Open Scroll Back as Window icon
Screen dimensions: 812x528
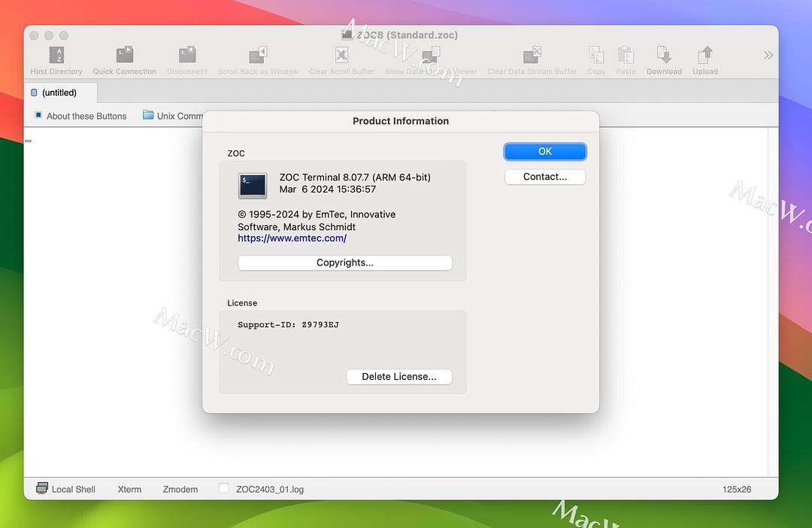[x=258, y=56]
